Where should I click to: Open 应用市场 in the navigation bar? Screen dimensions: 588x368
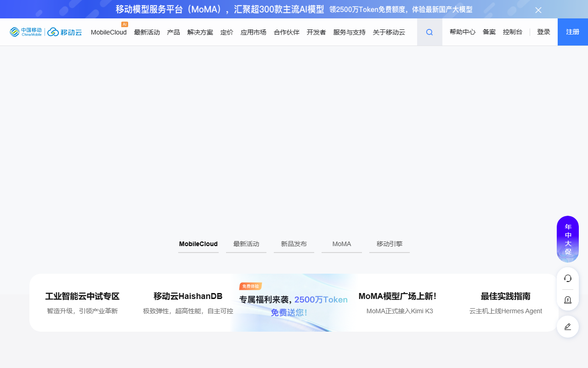pyautogui.click(x=254, y=32)
